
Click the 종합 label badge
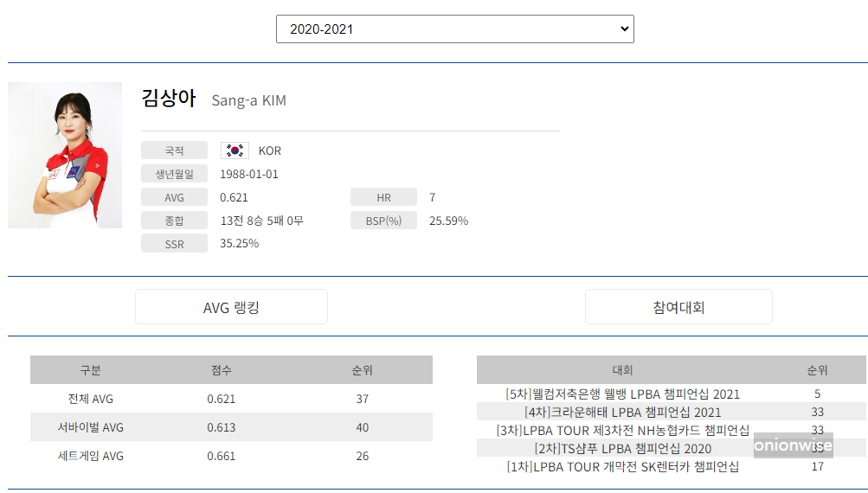[174, 221]
